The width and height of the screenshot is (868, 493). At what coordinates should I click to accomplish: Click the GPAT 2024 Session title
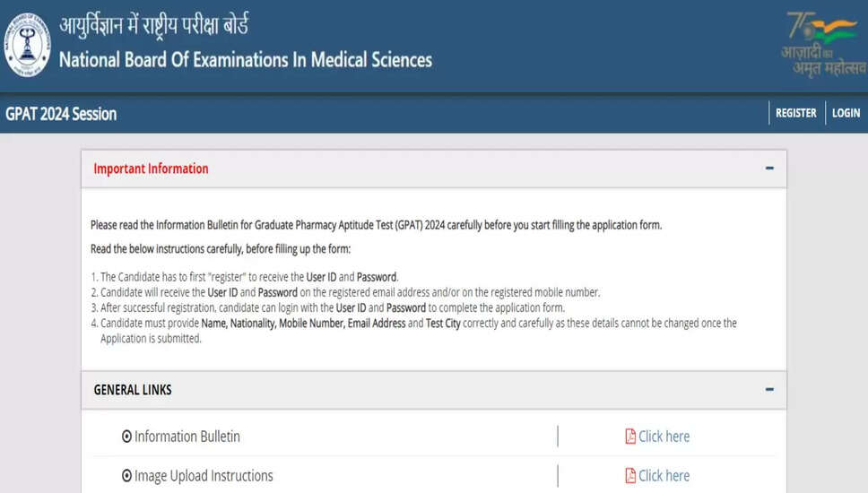coord(61,114)
